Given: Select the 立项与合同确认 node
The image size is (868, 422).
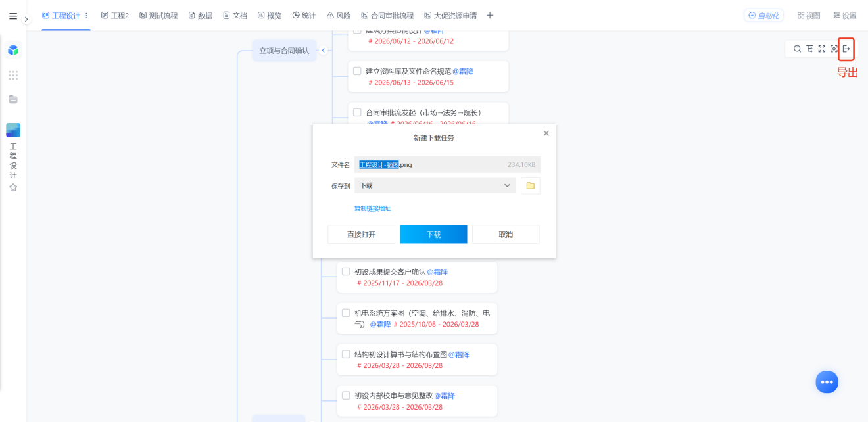Looking at the screenshot, I should click(284, 51).
